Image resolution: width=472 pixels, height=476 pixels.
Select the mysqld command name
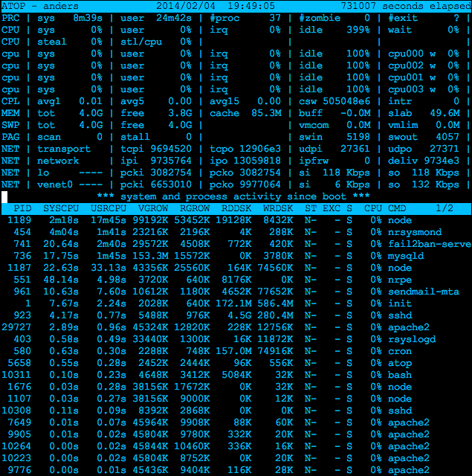(x=406, y=256)
